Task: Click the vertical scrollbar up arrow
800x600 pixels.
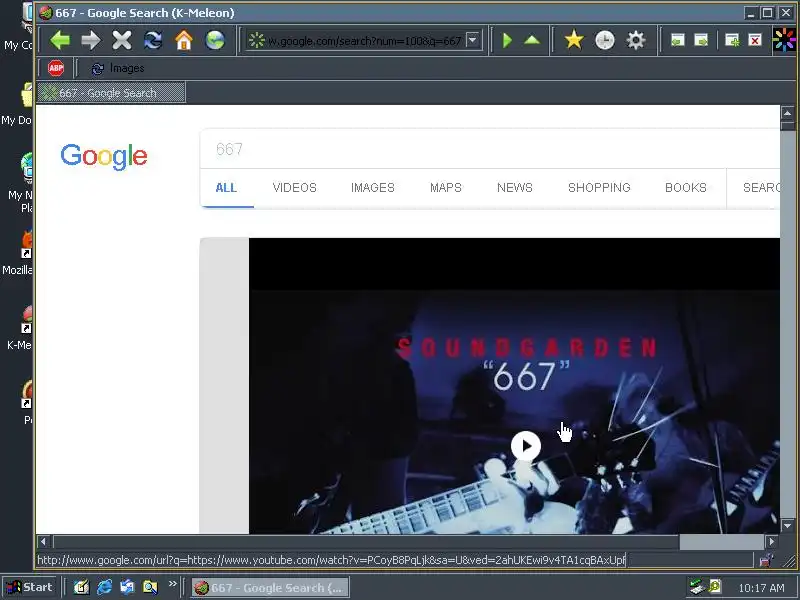Action: pyautogui.click(x=787, y=113)
